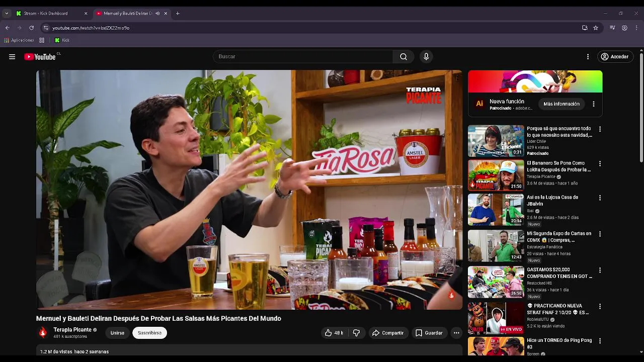Screen dimensions: 644x362
Task: View site information icon in address bar
Action: (x=46, y=28)
